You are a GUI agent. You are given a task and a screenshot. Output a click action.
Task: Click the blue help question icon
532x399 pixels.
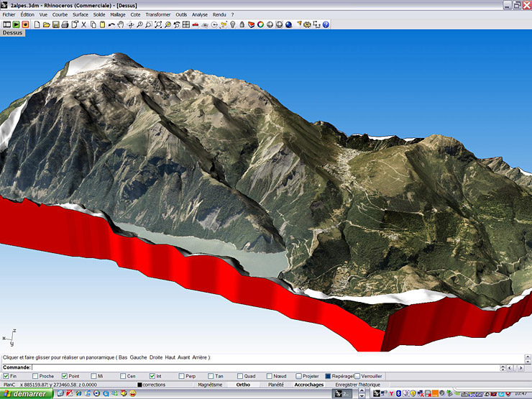pyautogui.click(x=326, y=24)
